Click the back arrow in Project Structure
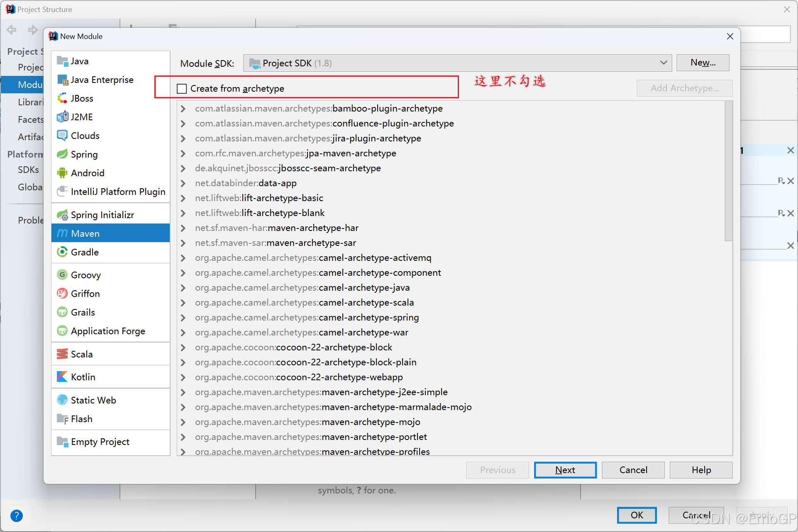The height and width of the screenshot is (532, 798). (12, 30)
